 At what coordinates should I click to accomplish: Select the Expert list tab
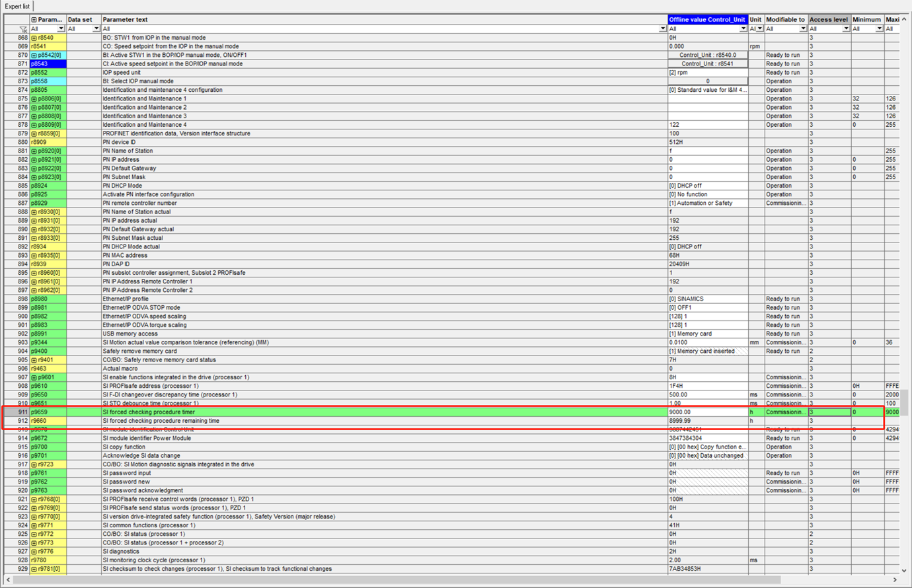pyautogui.click(x=17, y=6)
